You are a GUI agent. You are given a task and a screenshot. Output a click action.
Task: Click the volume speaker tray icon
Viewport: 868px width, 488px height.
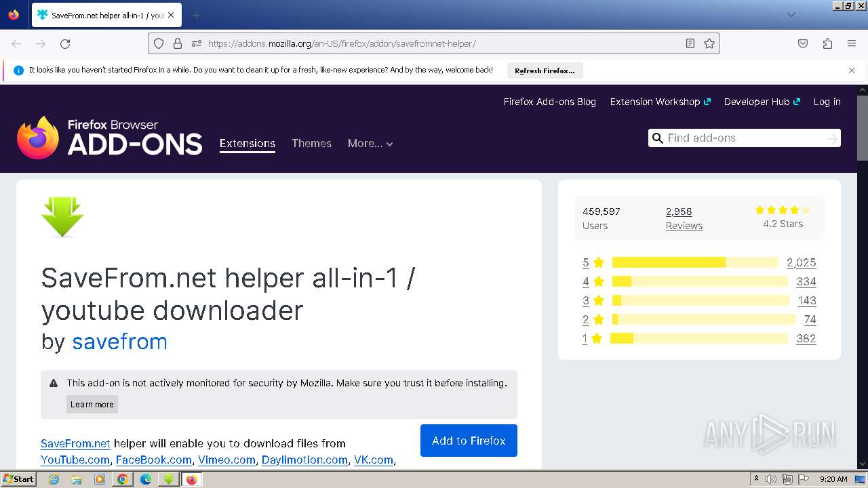click(771, 479)
